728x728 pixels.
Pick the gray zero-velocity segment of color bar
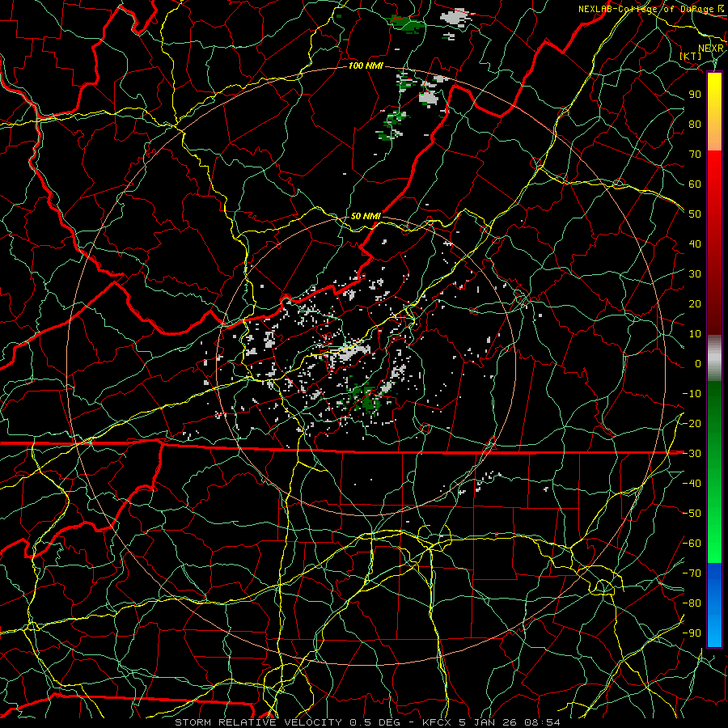(x=714, y=358)
